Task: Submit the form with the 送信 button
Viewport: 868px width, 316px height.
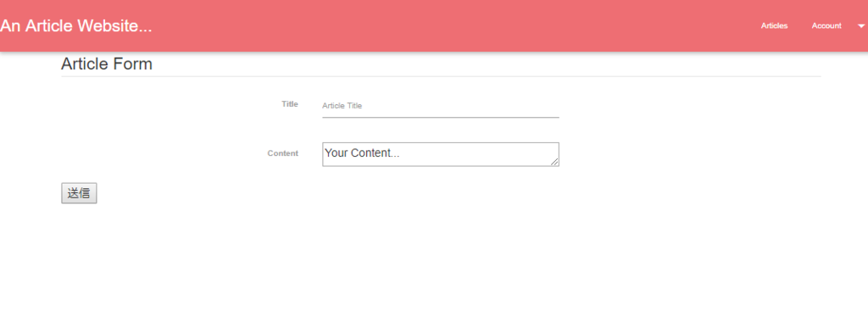Action: (x=79, y=193)
